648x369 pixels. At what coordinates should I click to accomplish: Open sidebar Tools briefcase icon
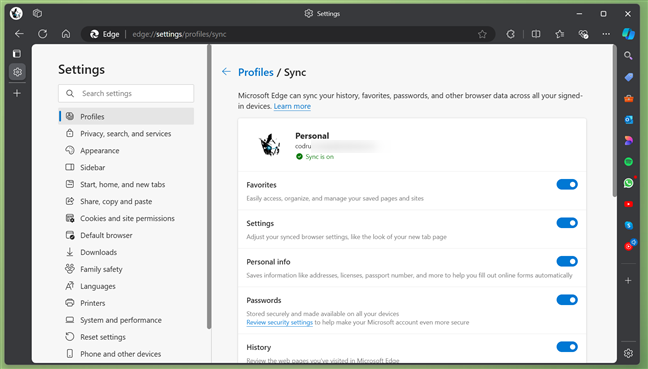[x=628, y=98]
